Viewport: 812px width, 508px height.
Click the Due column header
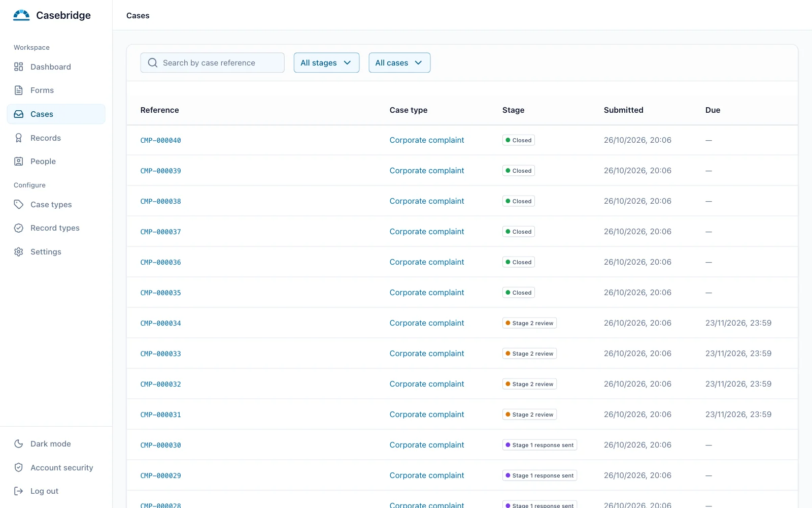[713, 110]
